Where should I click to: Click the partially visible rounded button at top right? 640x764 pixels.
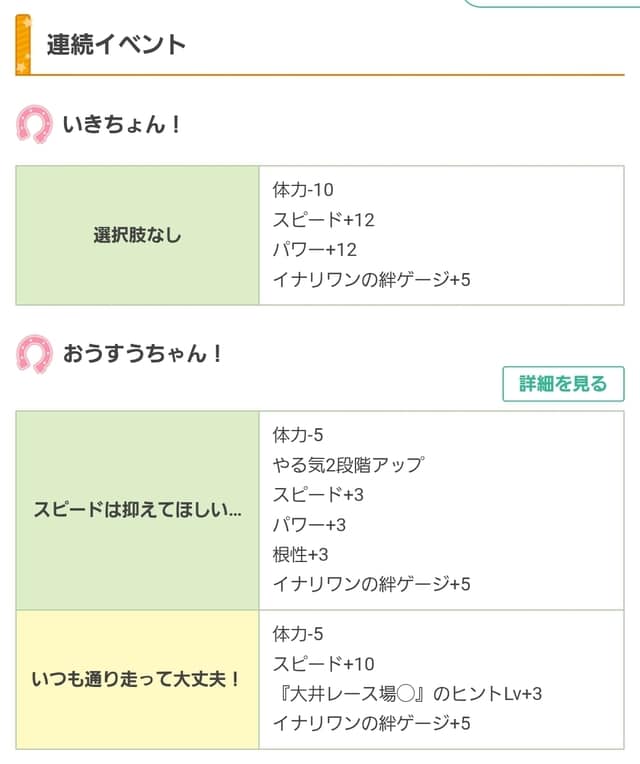tap(550, 3)
